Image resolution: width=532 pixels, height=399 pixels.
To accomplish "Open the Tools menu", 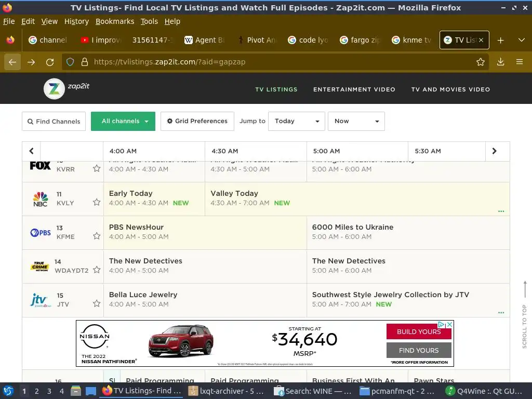I will (x=149, y=21).
